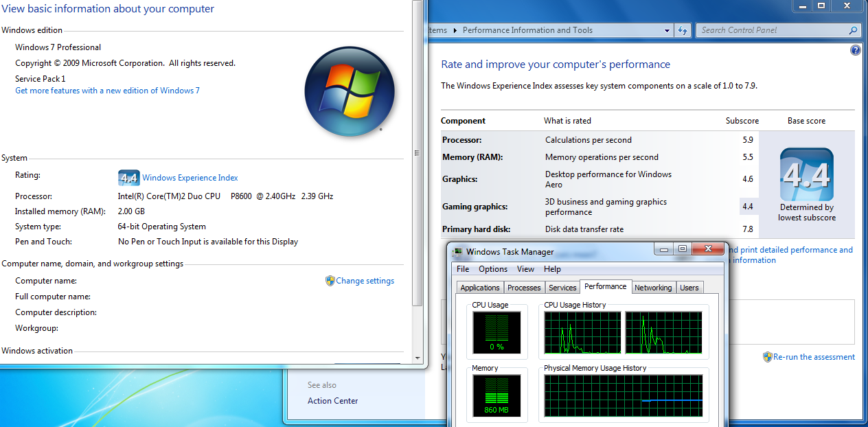Image resolution: width=868 pixels, height=427 pixels.
Task: Open the View menu in Task Manager
Action: point(525,269)
